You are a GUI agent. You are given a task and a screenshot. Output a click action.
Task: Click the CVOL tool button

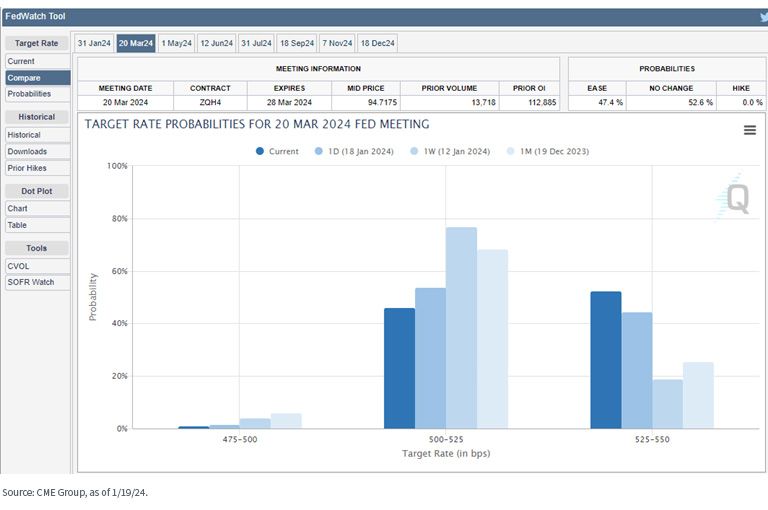38,266
